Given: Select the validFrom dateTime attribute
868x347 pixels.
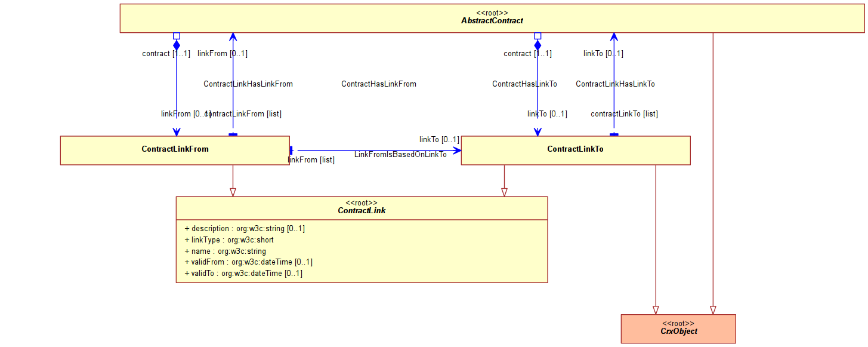Looking at the screenshot, I should coord(248,262).
